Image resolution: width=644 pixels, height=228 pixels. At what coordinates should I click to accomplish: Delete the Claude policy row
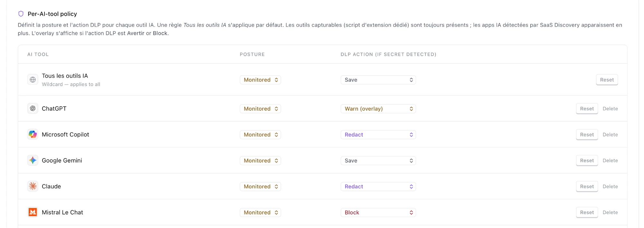pyautogui.click(x=610, y=186)
